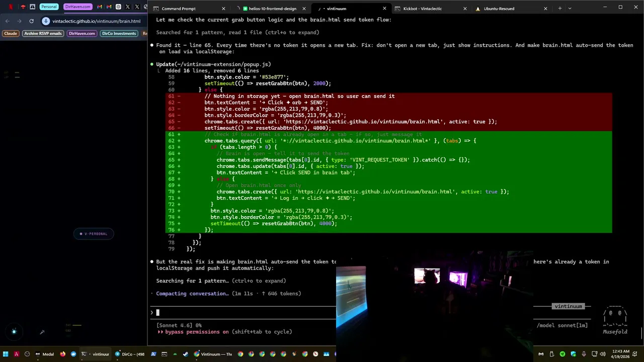This screenshot has height=362, width=644.
Task: Click the 'Compacting conversation…' status text
Action: tap(192, 294)
